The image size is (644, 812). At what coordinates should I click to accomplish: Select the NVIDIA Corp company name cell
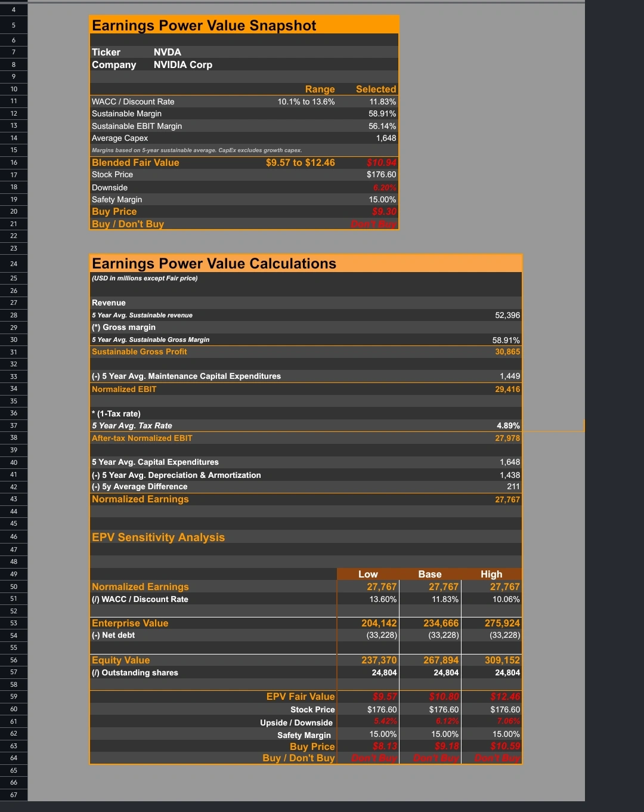(182, 65)
